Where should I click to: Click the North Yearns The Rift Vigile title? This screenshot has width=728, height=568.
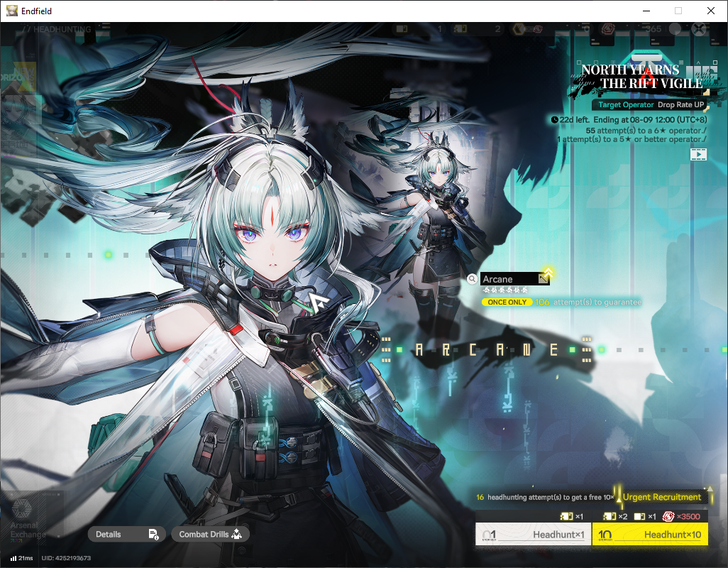click(643, 77)
